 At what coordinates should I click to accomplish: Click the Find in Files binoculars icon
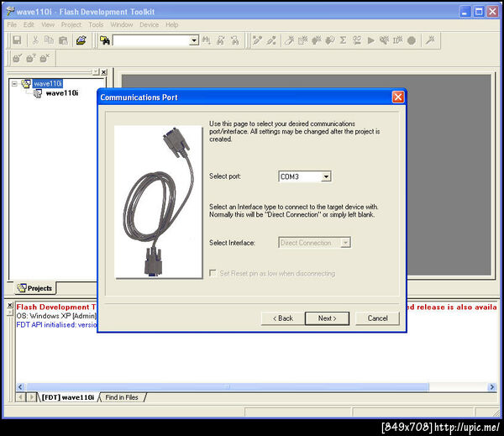click(x=105, y=40)
